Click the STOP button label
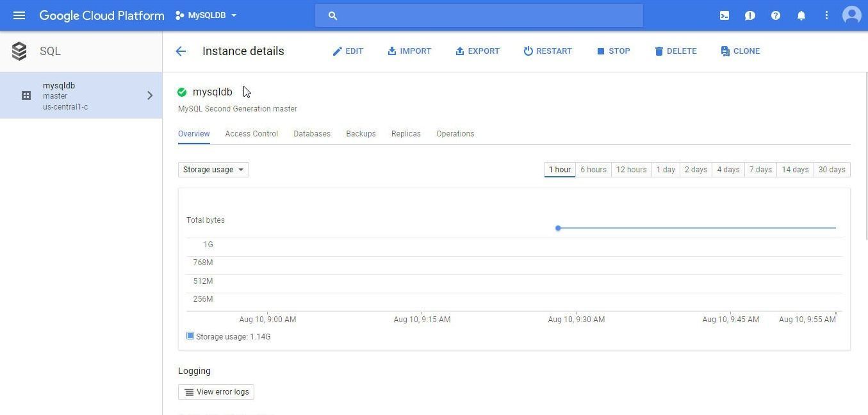This screenshot has width=868, height=415. click(619, 51)
